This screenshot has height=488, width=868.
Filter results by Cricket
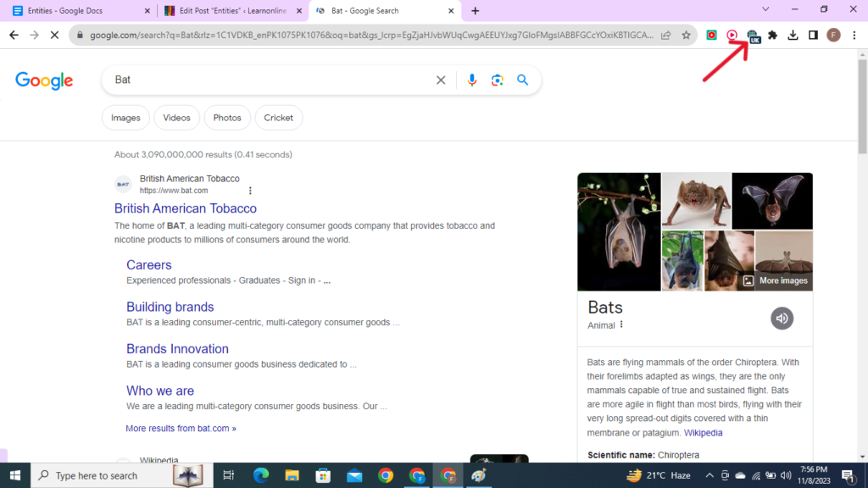point(278,118)
